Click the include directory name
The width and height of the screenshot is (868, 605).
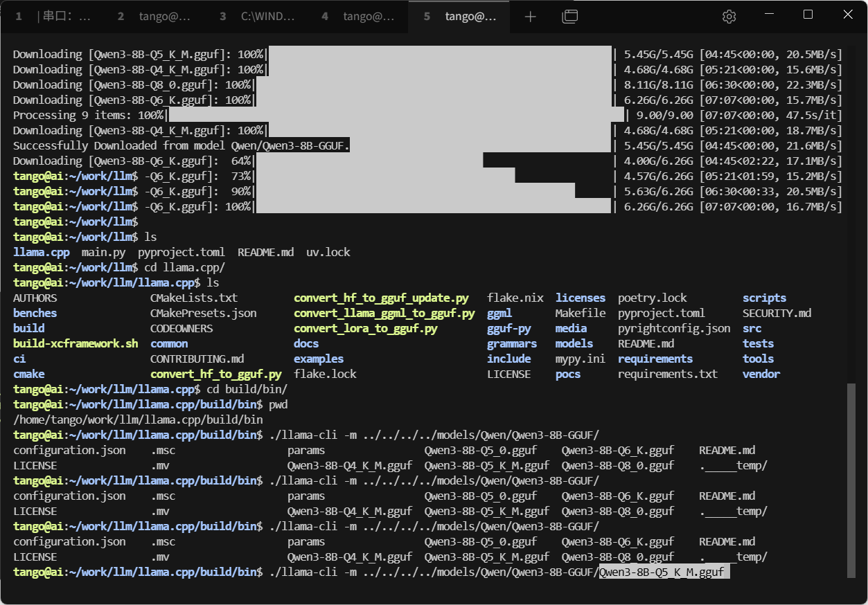coord(509,359)
